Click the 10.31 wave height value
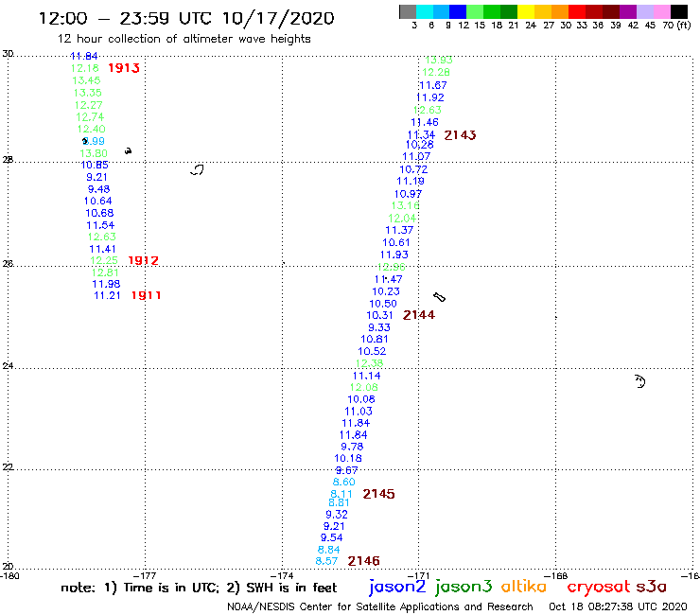Viewport: 700px width, 615px height. click(380, 315)
